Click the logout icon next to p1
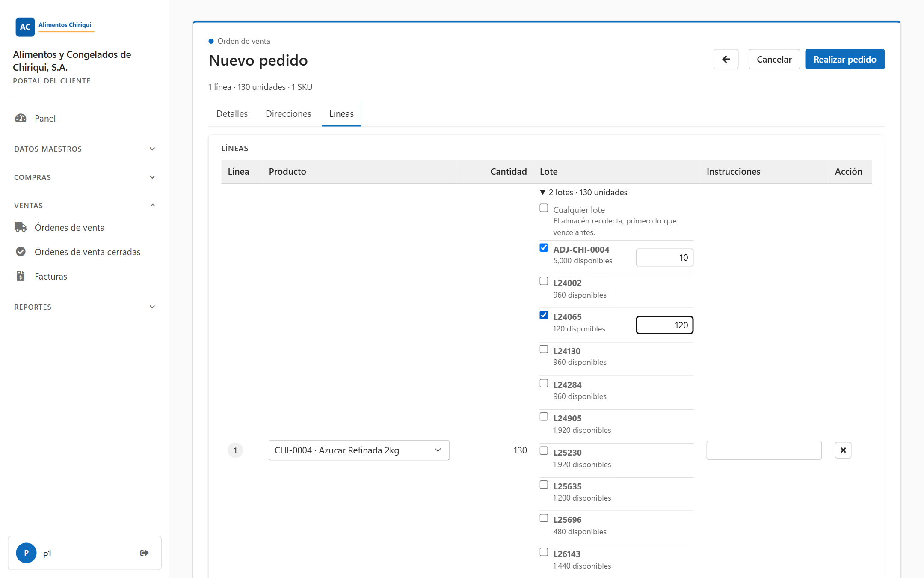The height and width of the screenshot is (578, 924). pyautogui.click(x=144, y=553)
